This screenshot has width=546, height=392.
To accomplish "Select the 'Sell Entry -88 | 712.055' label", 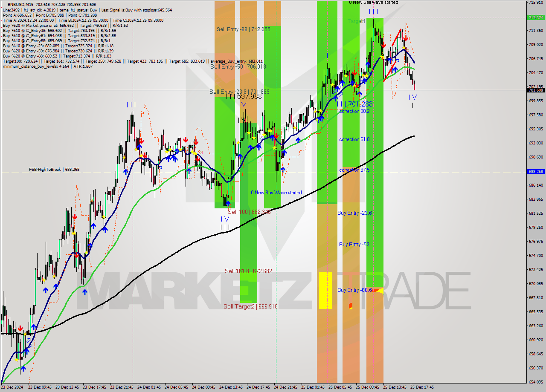I will coord(243,29).
